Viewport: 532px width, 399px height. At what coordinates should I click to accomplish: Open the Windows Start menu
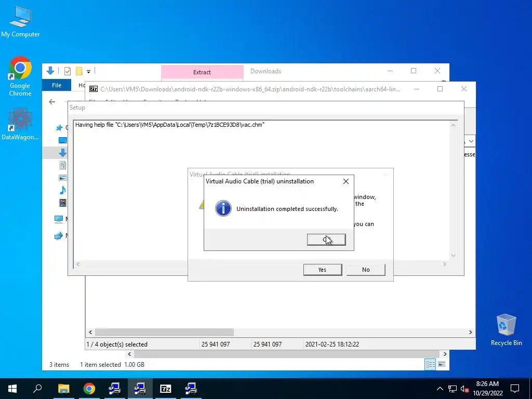click(x=12, y=389)
